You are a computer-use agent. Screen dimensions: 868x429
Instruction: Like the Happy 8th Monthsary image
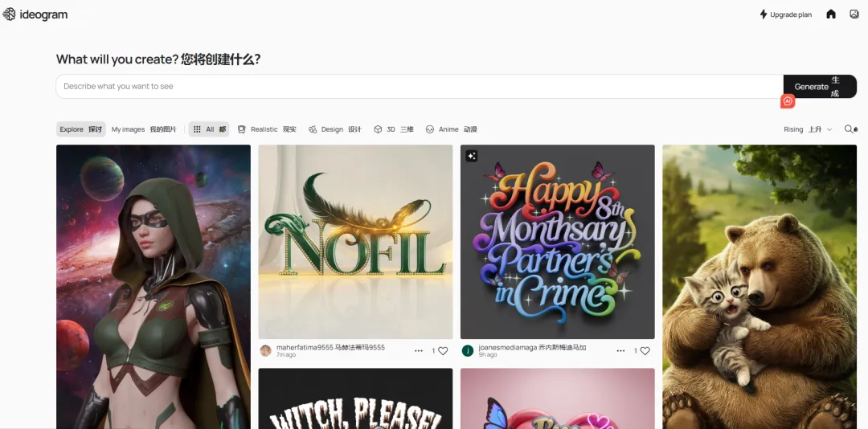(x=645, y=351)
